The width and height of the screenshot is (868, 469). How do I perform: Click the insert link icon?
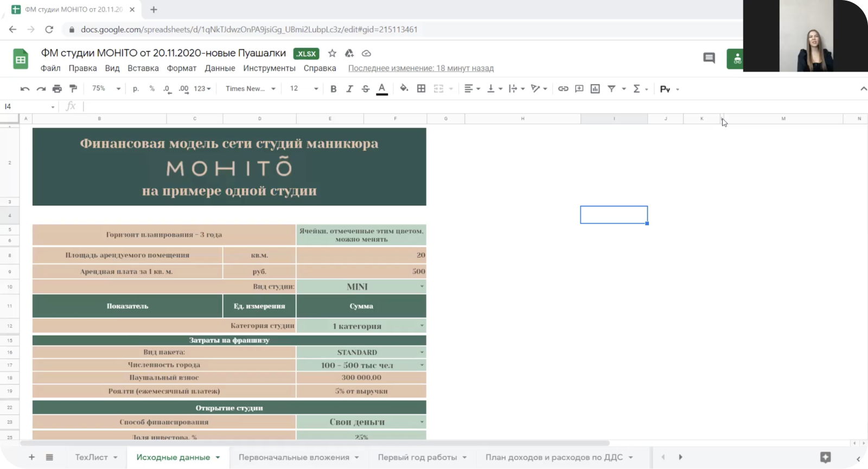coord(563,89)
